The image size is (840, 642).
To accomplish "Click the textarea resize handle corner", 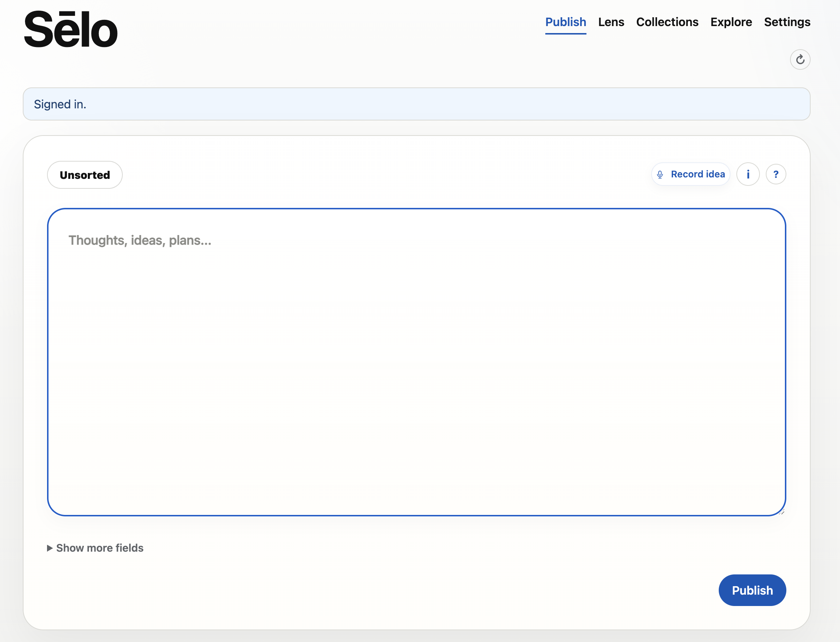I will click(x=782, y=512).
